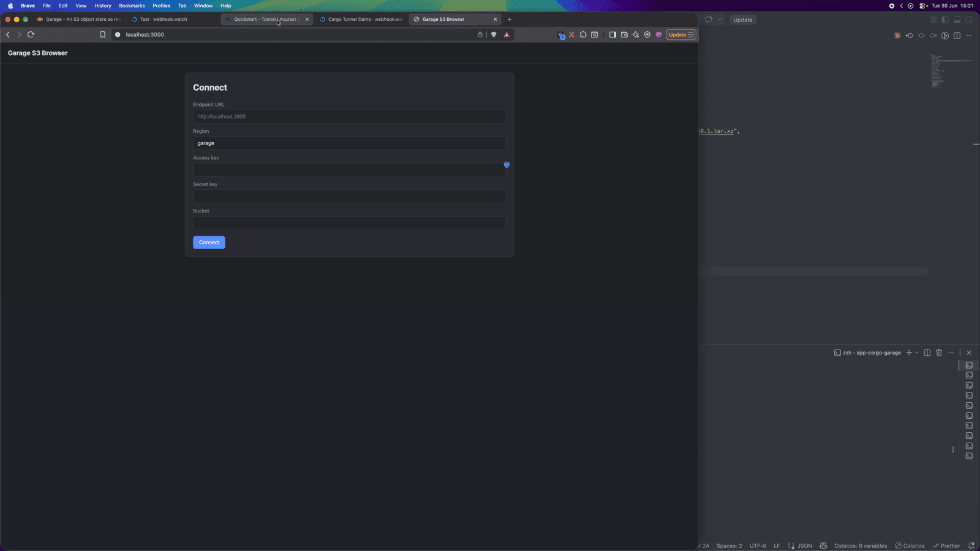Toggle the Brave sidebar panel icon
Viewport: 980px width, 551px height.
pos(612,35)
